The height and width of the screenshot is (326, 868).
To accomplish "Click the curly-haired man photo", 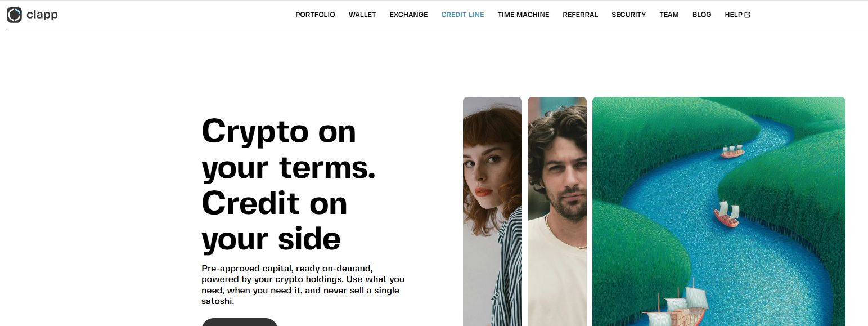I will [x=557, y=211].
